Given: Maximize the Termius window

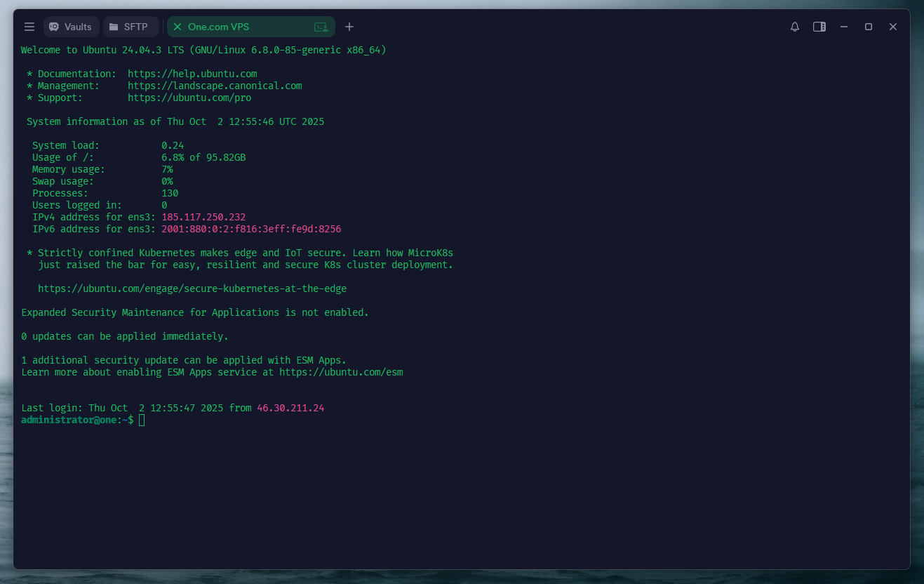Looking at the screenshot, I should (868, 27).
